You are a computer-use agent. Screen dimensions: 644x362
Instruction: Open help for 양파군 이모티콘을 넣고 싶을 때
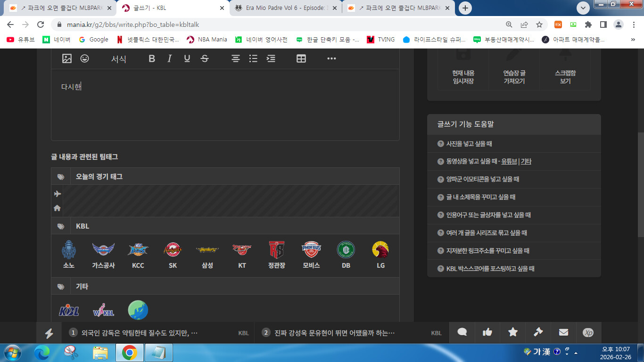[x=483, y=180]
